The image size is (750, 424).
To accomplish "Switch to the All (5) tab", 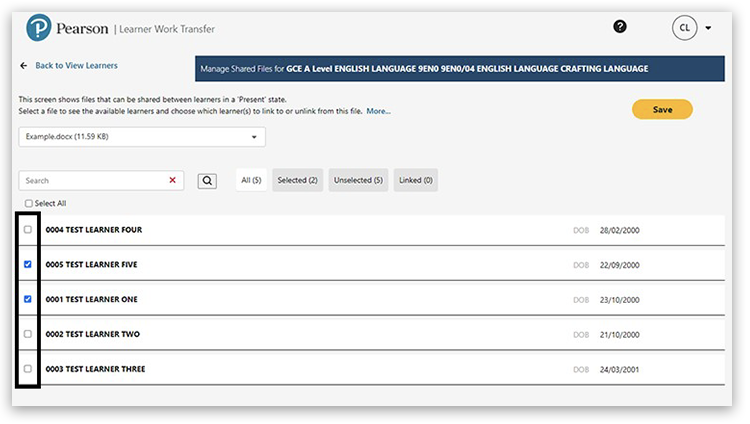I will pos(251,180).
